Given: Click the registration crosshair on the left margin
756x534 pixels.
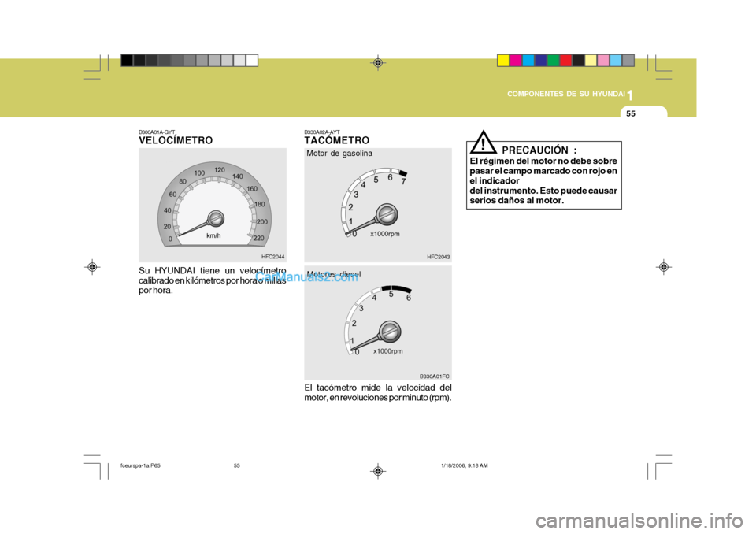Looking at the screenshot, I should pyautogui.click(x=93, y=267).
